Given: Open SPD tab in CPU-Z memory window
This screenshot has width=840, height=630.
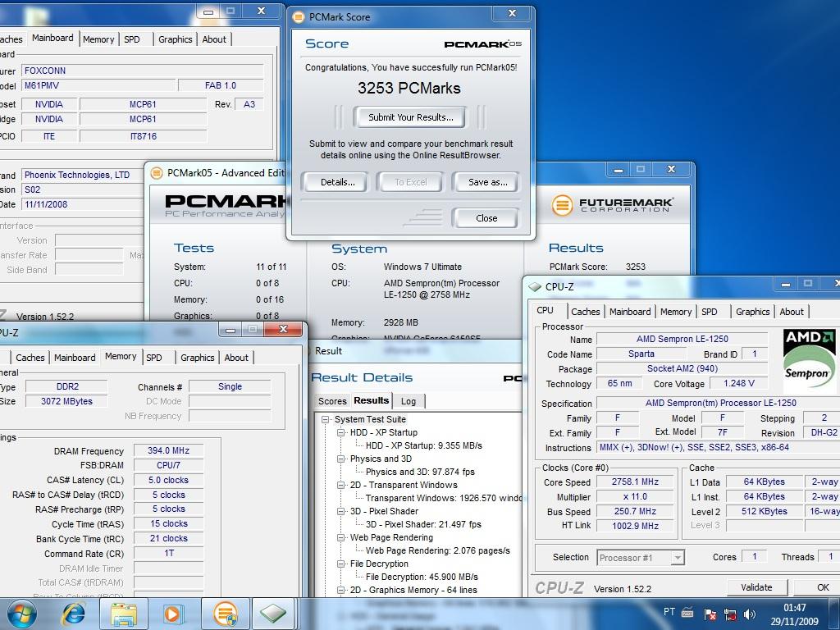Looking at the screenshot, I should pos(153,358).
